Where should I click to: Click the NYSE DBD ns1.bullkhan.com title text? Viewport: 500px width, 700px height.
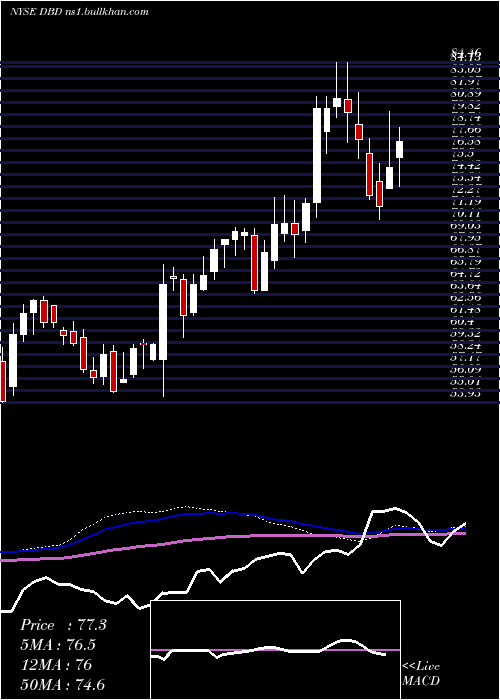pyautogui.click(x=79, y=12)
